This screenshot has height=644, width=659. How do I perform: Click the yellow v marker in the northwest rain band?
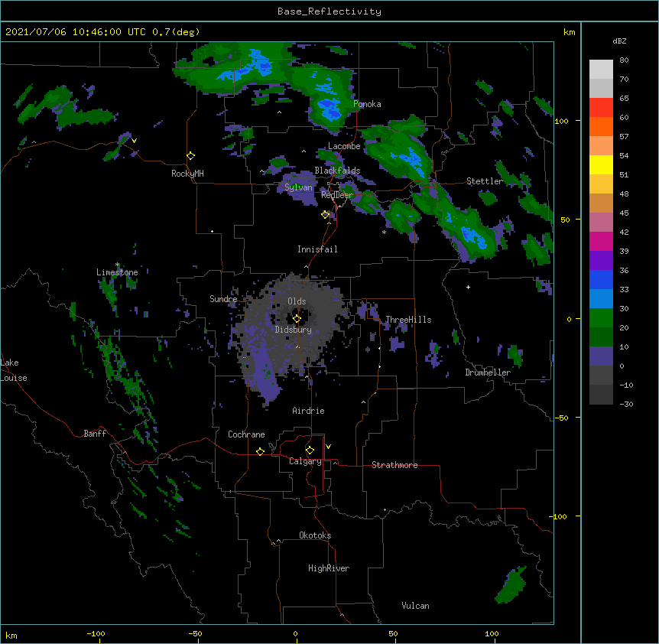[134, 141]
